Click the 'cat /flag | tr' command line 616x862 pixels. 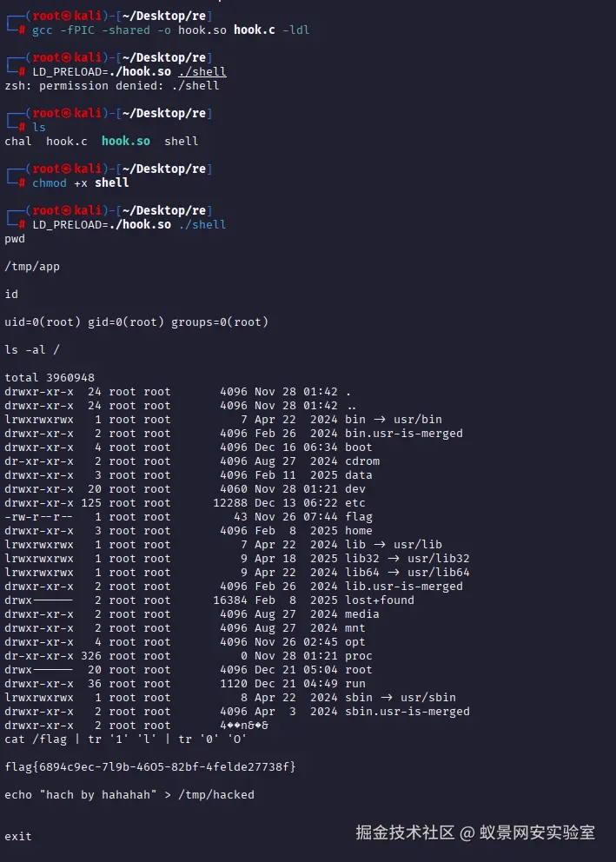tap(125, 739)
